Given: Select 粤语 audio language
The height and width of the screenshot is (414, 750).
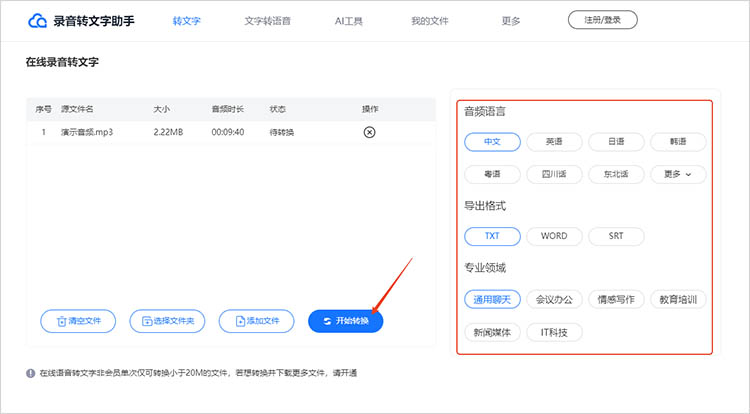Looking at the screenshot, I should [x=492, y=174].
